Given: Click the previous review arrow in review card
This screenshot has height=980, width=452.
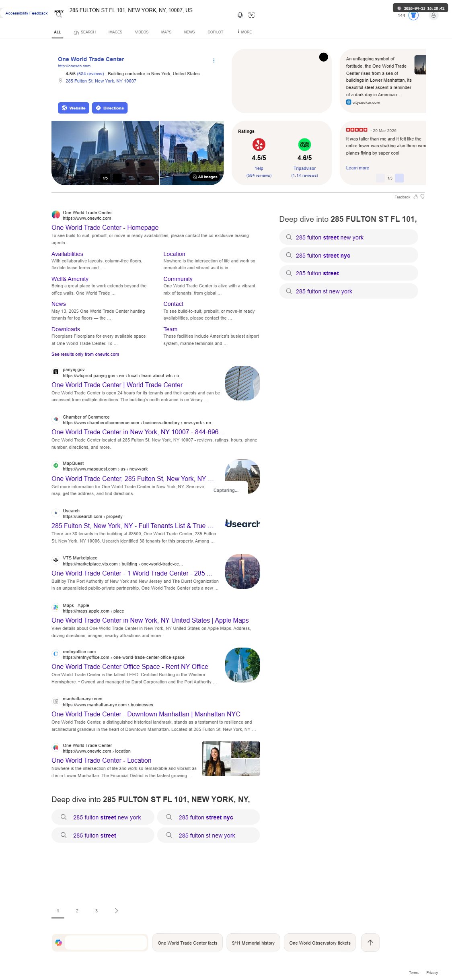Looking at the screenshot, I should pyautogui.click(x=380, y=178).
